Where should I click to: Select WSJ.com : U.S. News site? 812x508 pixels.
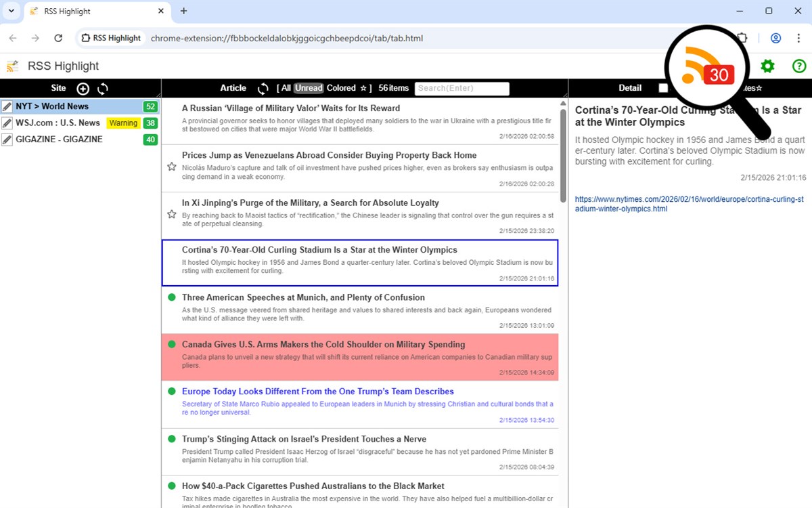pos(58,123)
